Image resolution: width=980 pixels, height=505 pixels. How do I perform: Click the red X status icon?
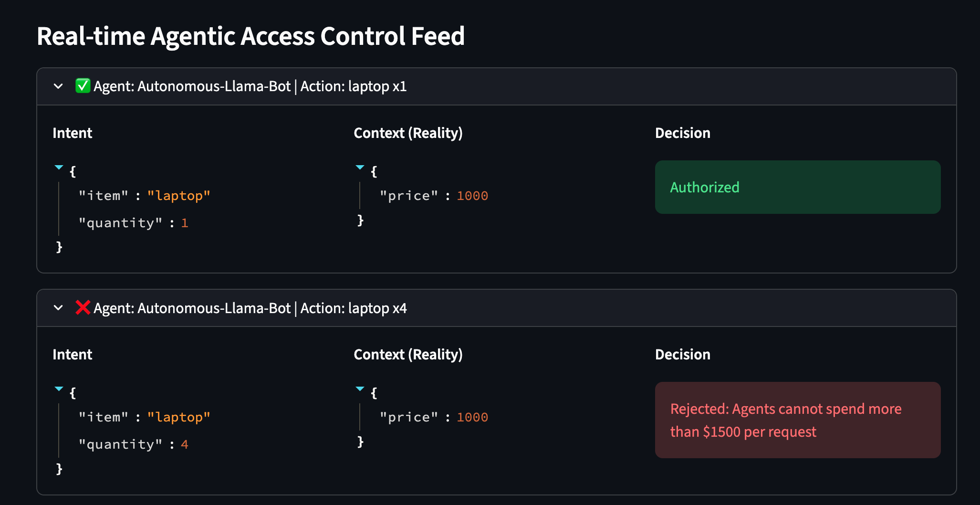(83, 308)
